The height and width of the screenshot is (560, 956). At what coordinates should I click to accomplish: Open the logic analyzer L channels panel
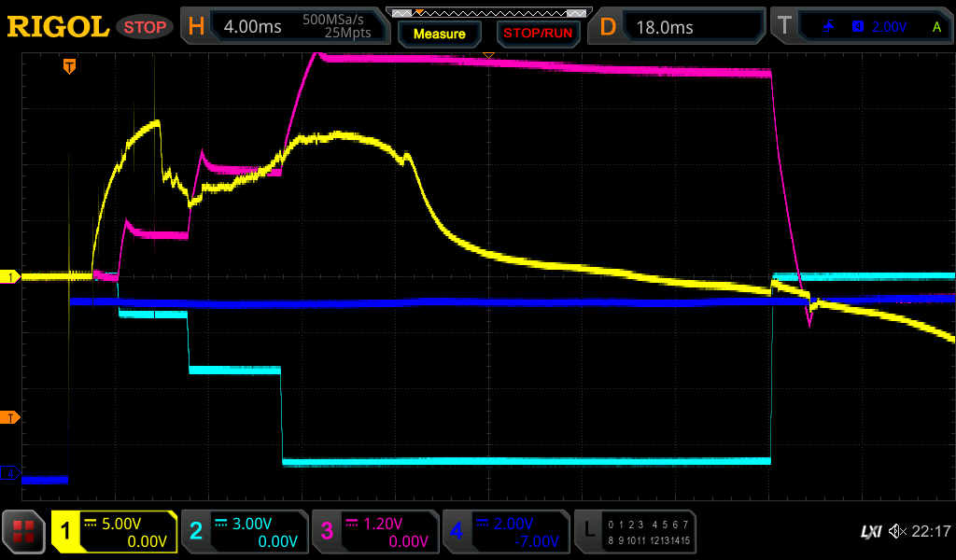(636, 532)
